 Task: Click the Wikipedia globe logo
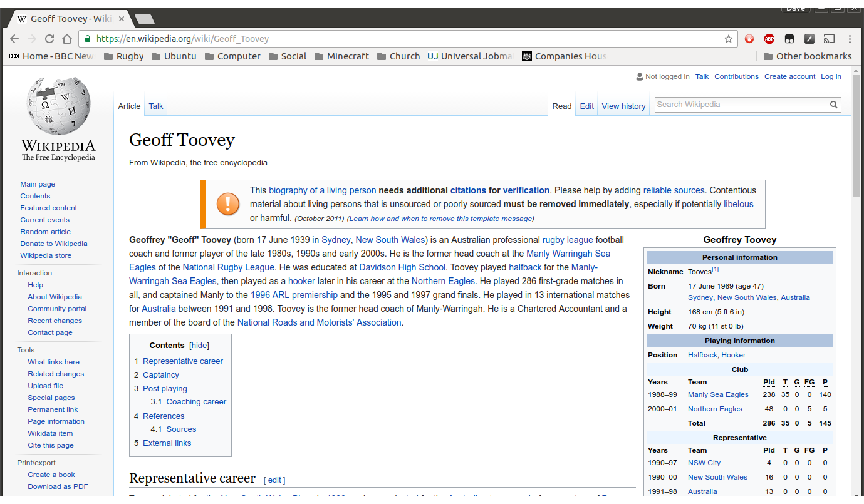[x=58, y=105]
